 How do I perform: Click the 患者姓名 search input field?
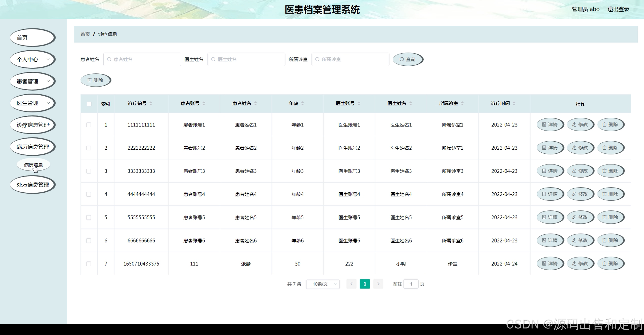coord(142,59)
